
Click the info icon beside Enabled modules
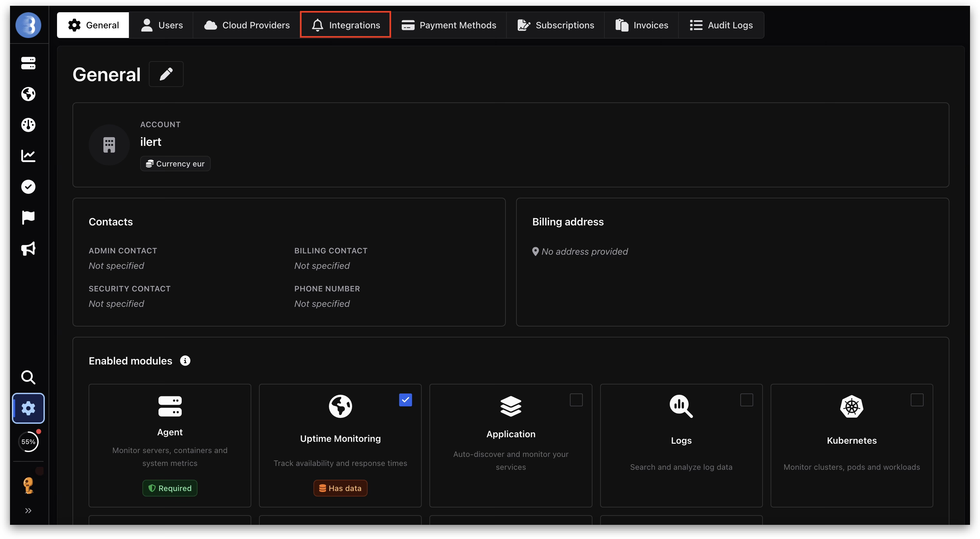point(185,361)
